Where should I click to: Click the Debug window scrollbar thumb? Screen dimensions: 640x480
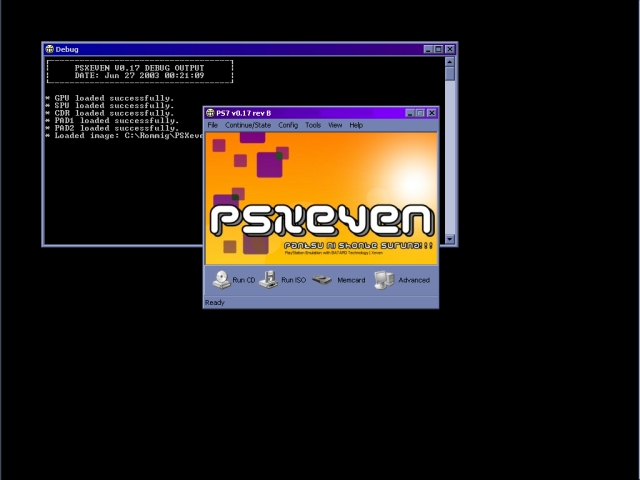tap(450, 74)
